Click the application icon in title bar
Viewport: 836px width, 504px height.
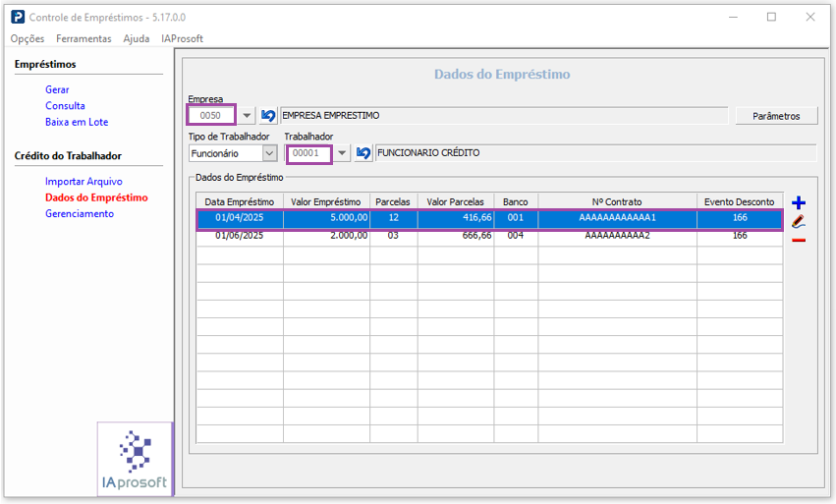tap(18, 17)
